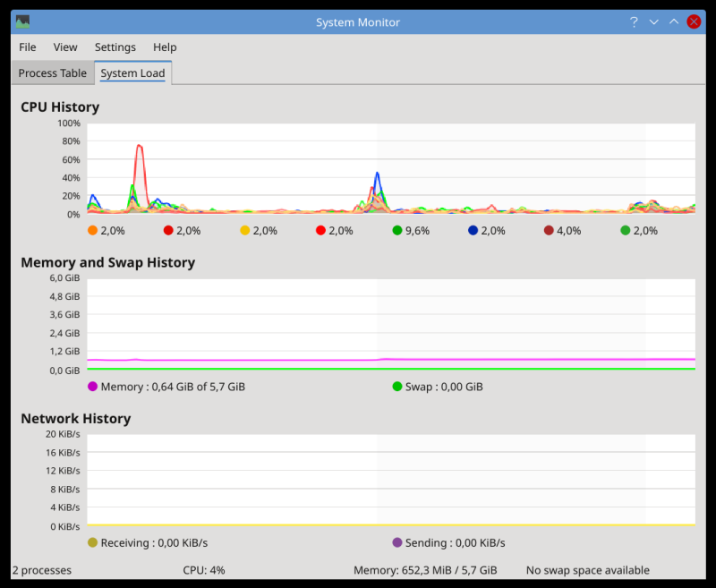Image resolution: width=716 pixels, height=588 pixels.
Task: Open the View menu
Action: (65, 47)
